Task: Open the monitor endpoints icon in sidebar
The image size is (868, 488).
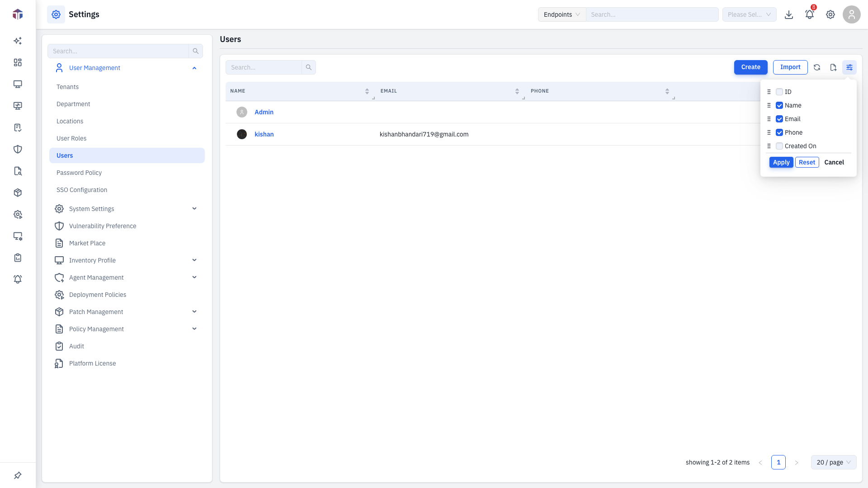Action: pyautogui.click(x=18, y=84)
